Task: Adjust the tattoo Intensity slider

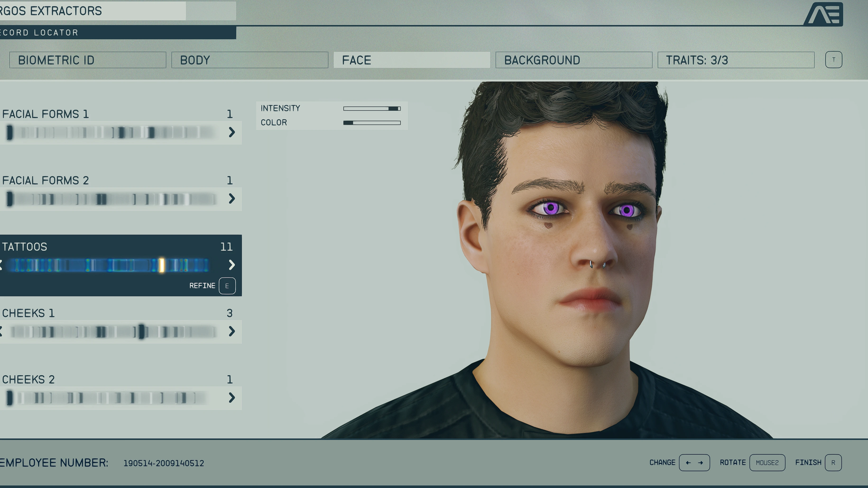Action: [372, 109]
